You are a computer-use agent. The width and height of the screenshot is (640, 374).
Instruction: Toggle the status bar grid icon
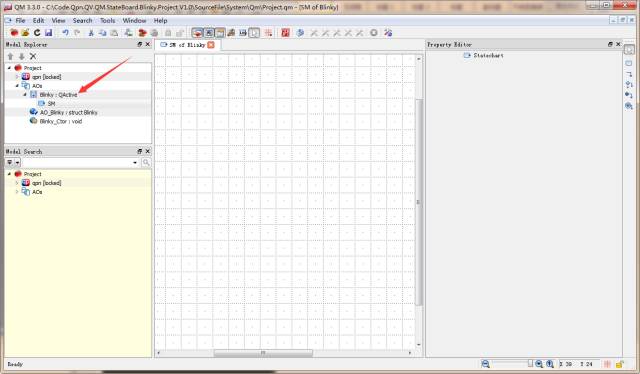[607, 364]
